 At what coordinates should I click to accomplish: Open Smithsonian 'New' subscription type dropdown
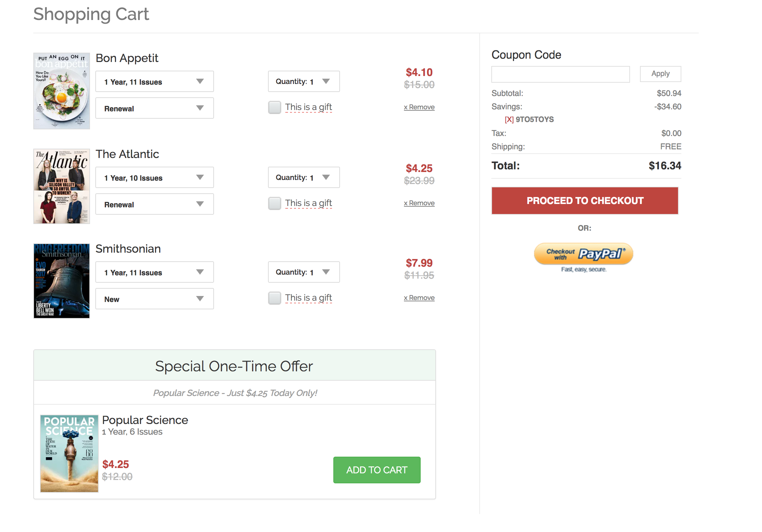[155, 299]
